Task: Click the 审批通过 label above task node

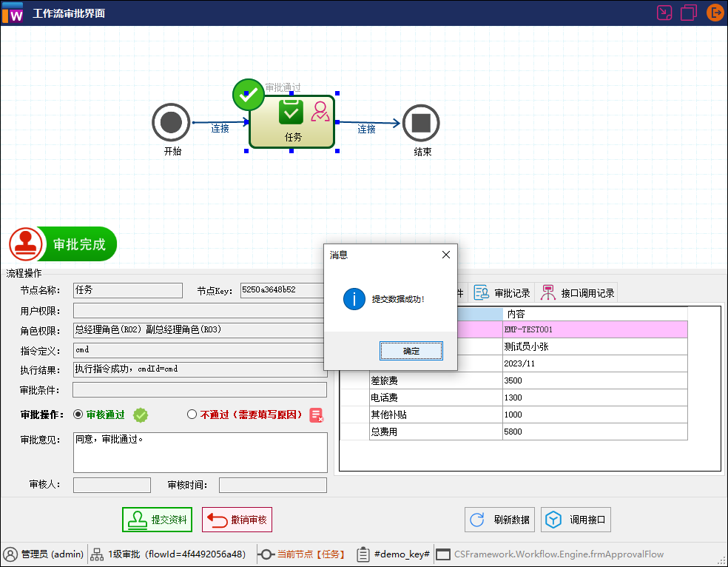Action: 283,87
